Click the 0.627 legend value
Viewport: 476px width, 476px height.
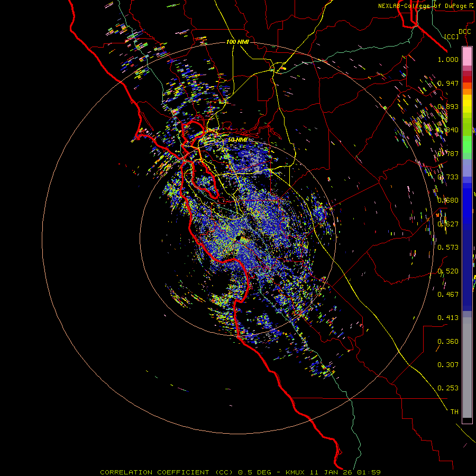(x=448, y=224)
